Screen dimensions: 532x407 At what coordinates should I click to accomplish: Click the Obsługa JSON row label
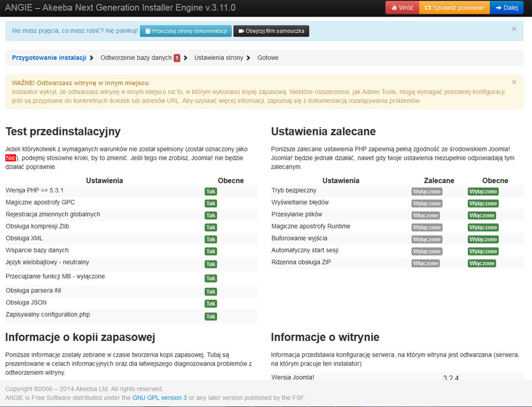click(26, 302)
